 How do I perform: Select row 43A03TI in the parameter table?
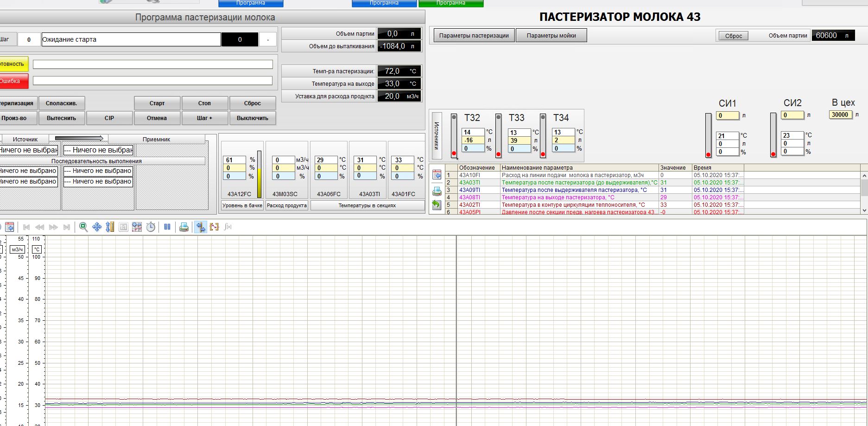tap(469, 183)
